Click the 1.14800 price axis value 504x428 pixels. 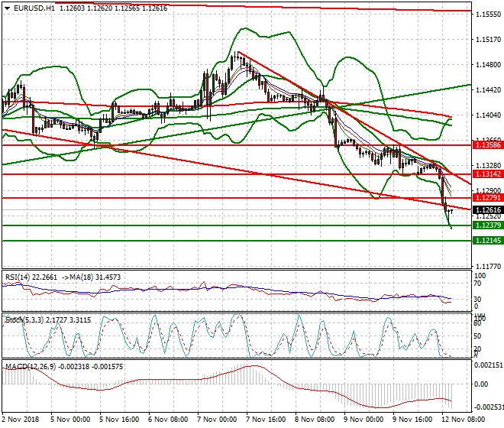pos(488,65)
